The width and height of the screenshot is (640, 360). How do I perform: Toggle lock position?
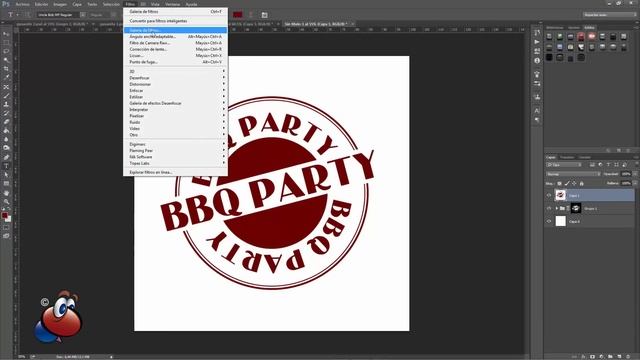574,183
